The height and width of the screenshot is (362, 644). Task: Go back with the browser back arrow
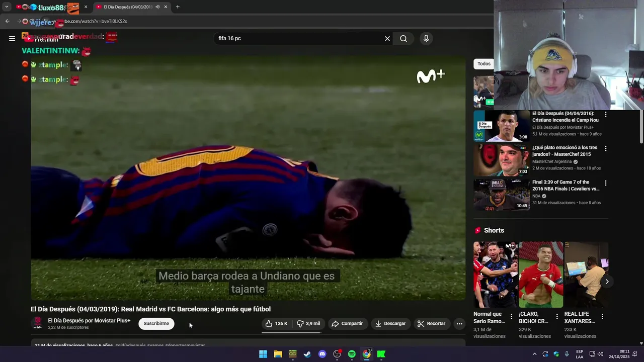[x=7, y=21]
